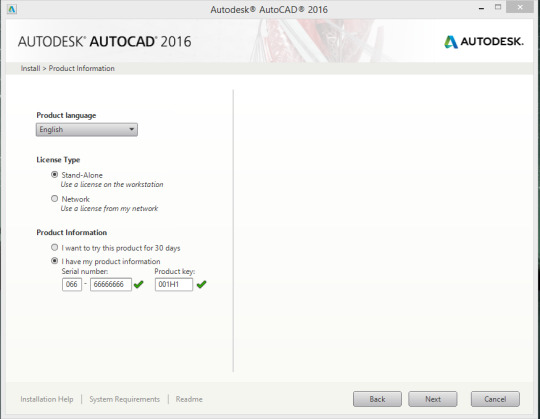The image size is (540, 419).
Task: Click the Install breadcrumb text
Action: point(30,68)
